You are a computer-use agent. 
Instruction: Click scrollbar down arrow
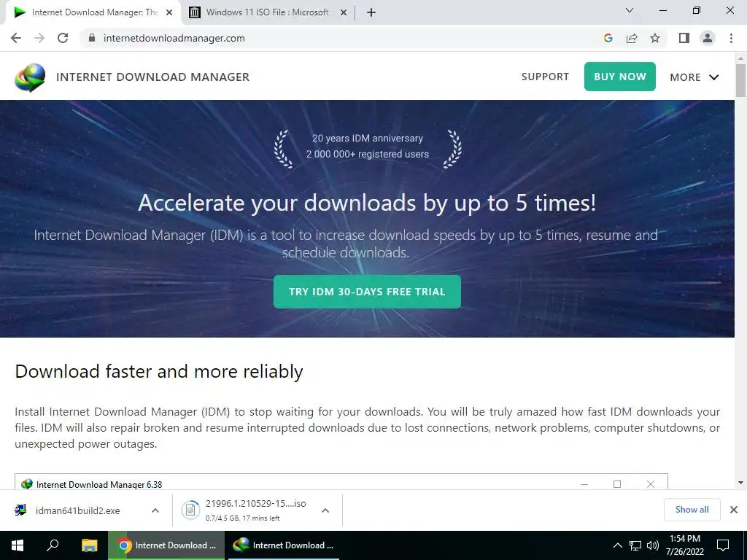click(740, 483)
